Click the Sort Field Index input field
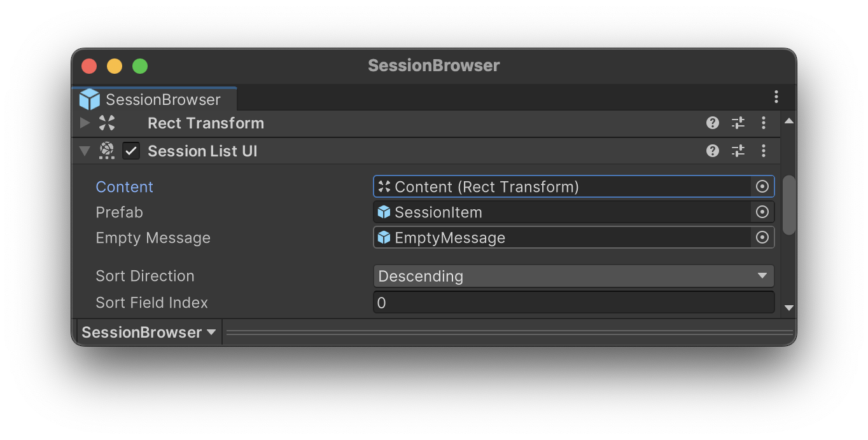 click(573, 303)
